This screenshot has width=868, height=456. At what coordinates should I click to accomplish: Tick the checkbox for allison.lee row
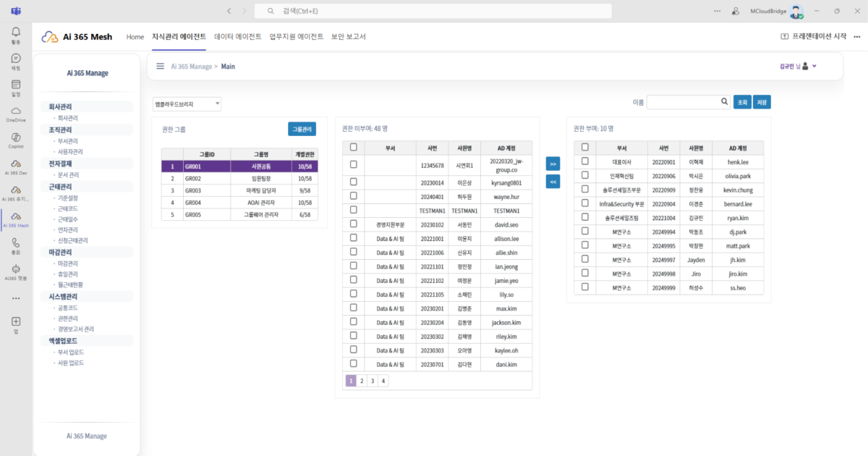pyautogui.click(x=353, y=238)
